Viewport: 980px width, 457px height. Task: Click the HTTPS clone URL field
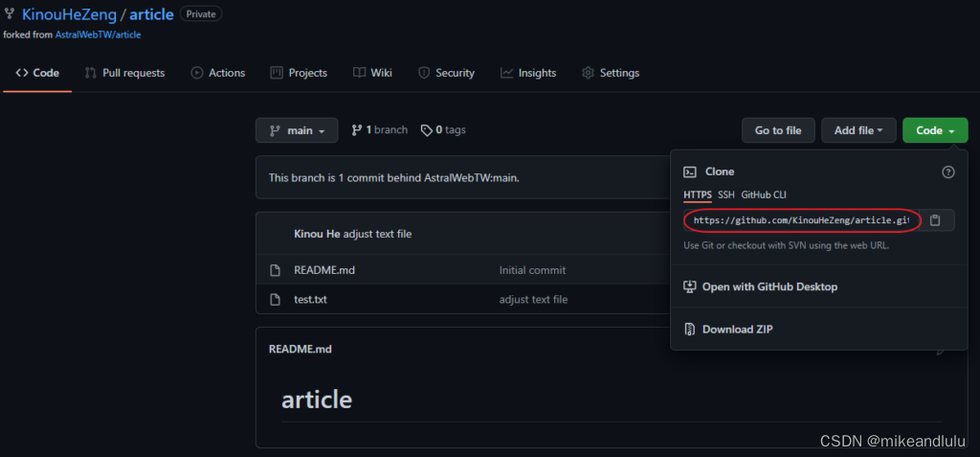(802, 220)
